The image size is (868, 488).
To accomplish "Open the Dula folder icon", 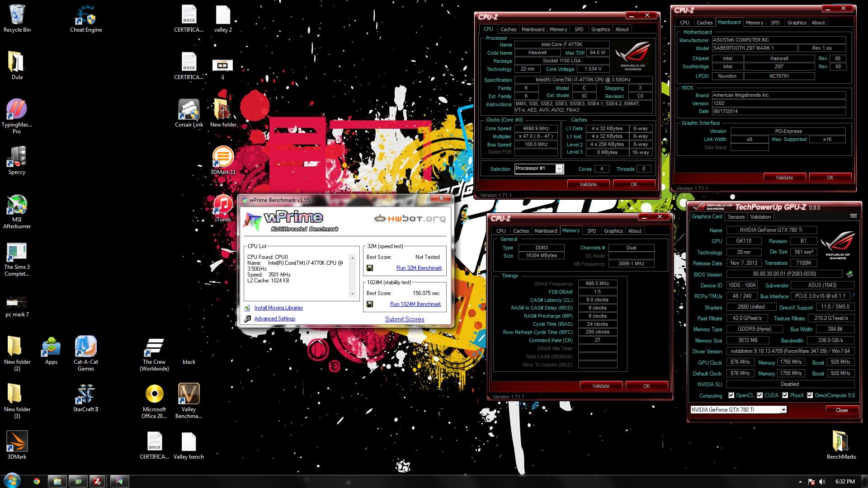I will (17, 66).
